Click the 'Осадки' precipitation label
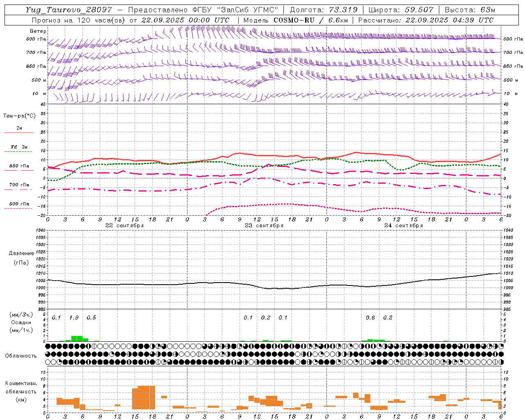The height and width of the screenshot is (420, 525). (21, 322)
